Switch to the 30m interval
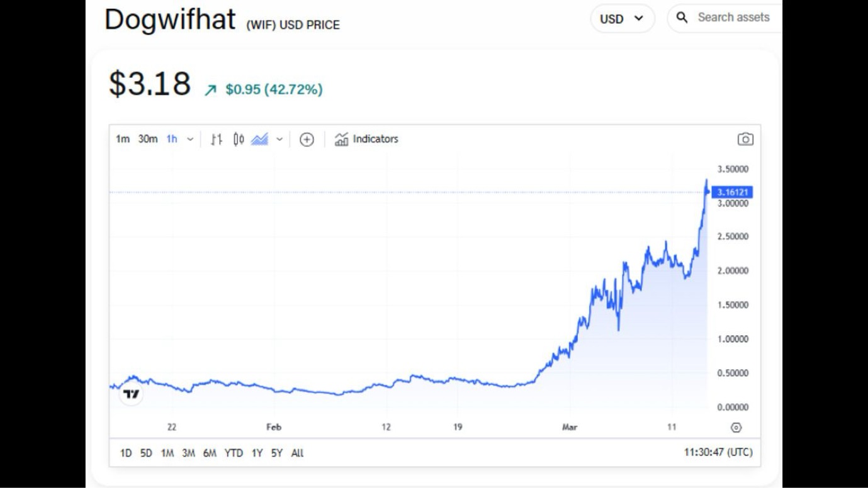This screenshot has width=868, height=488. click(x=148, y=140)
